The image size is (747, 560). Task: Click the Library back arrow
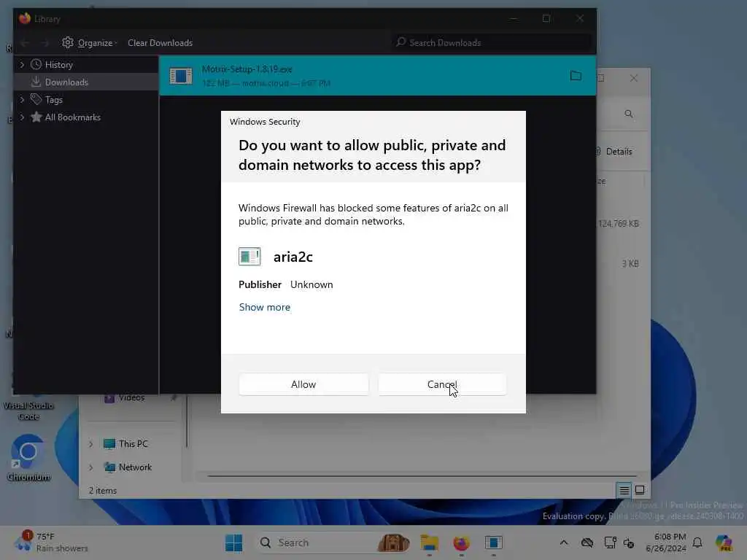point(25,43)
